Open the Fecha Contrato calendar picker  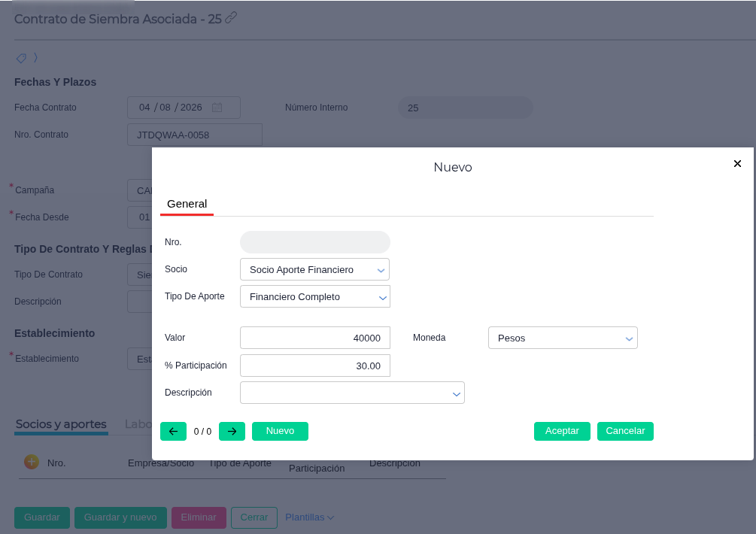coord(217,108)
